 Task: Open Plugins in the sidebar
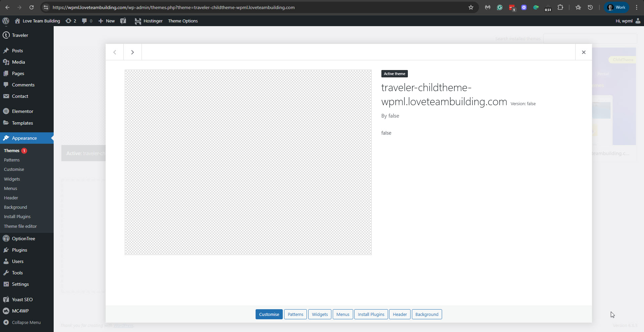pos(19,250)
